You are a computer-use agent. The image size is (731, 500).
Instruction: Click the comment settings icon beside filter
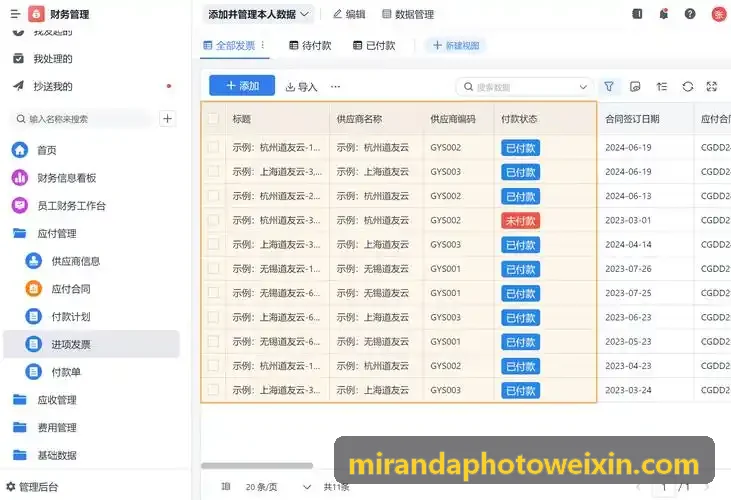pos(635,86)
